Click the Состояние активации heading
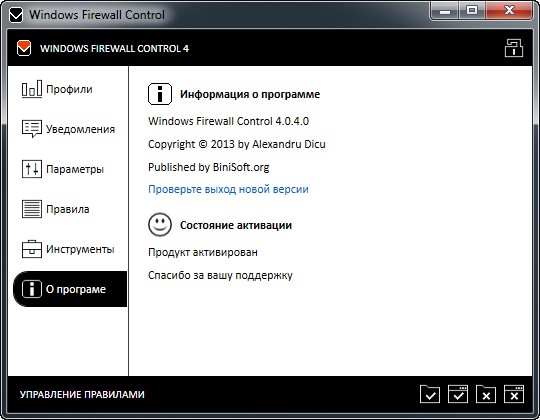This screenshot has width=540, height=420. (236, 225)
